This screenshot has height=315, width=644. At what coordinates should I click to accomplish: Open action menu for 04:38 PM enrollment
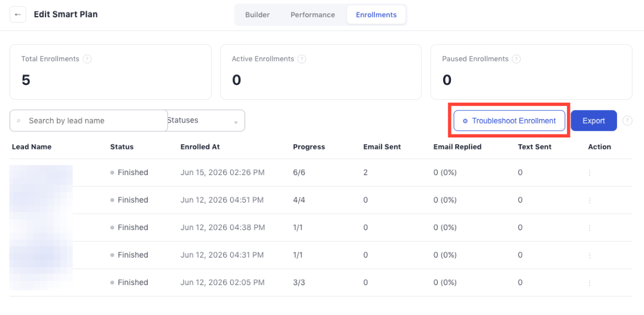(x=590, y=228)
